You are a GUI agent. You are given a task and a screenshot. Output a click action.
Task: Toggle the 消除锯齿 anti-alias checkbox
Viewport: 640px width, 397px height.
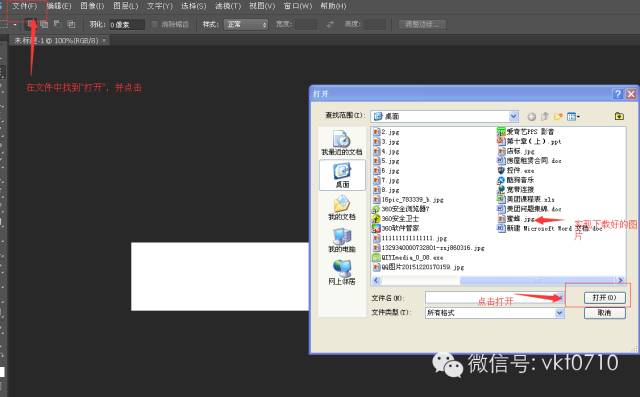pyautogui.click(x=155, y=24)
